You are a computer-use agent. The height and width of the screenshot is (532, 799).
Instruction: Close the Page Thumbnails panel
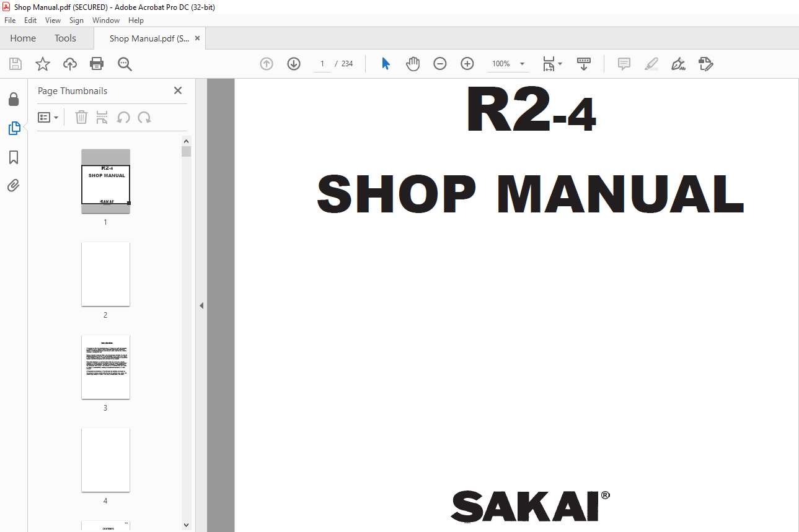tap(178, 90)
